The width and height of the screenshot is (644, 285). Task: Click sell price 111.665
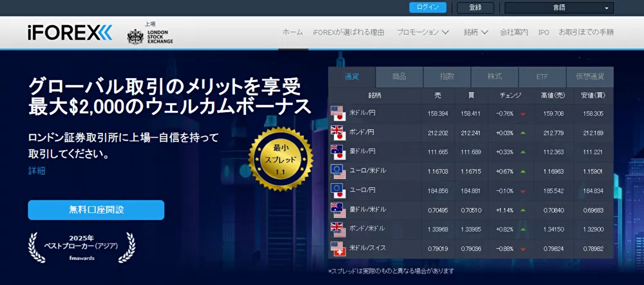(438, 153)
